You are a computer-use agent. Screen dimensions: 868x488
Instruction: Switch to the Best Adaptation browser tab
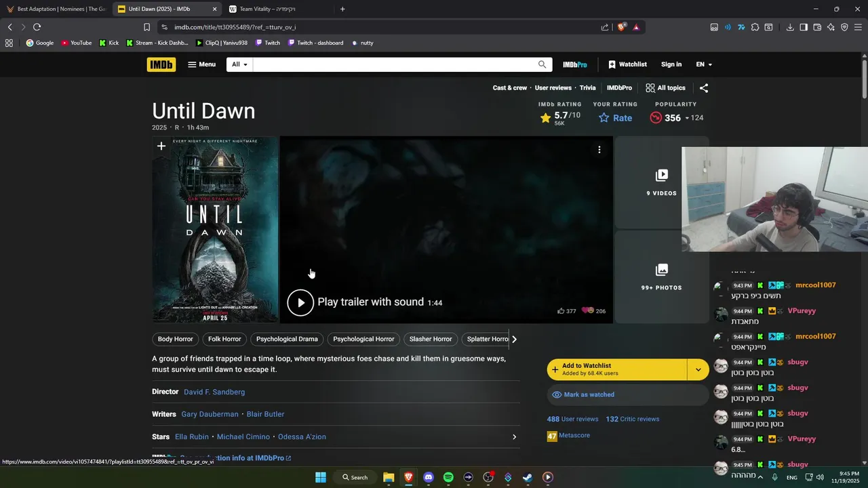(56, 9)
